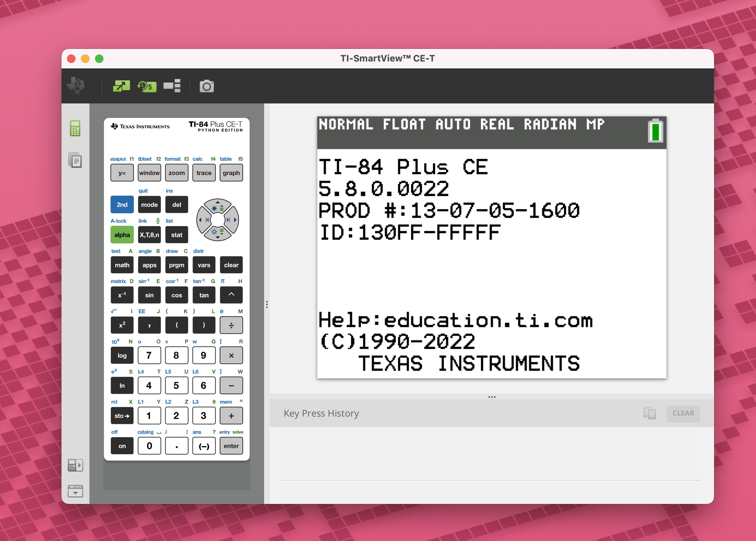Click the left parenthesis key
The width and height of the screenshot is (756, 541).
[x=177, y=325]
